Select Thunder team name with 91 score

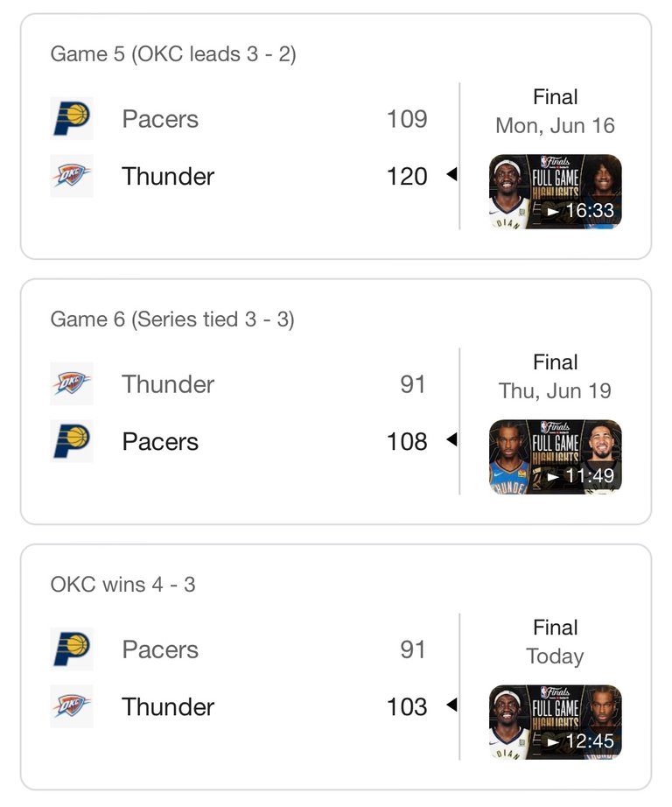[168, 384]
